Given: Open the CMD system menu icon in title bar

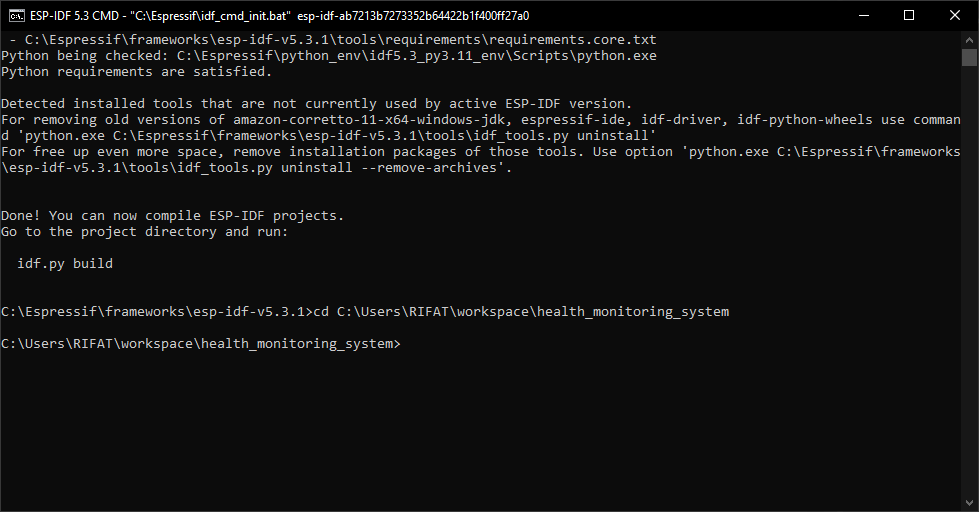Looking at the screenshot, I should [x=16, y=16].
